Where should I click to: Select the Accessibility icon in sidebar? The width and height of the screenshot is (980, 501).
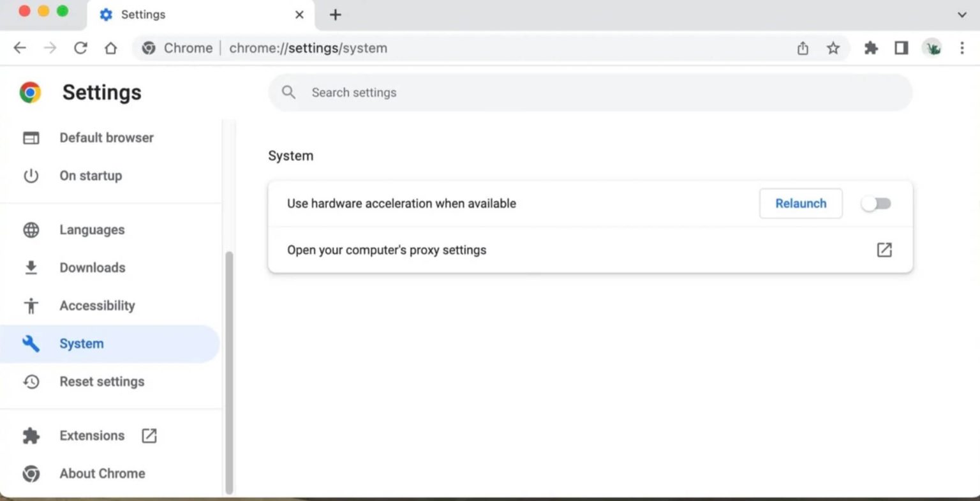[x=31, y=306]
